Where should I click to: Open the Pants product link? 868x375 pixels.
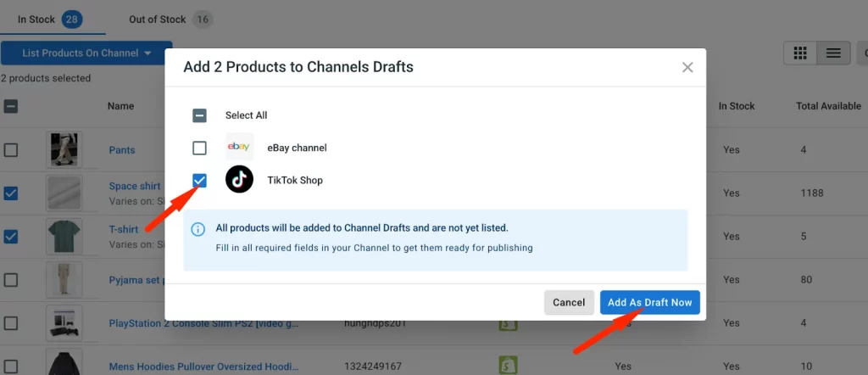coord(122,150)
